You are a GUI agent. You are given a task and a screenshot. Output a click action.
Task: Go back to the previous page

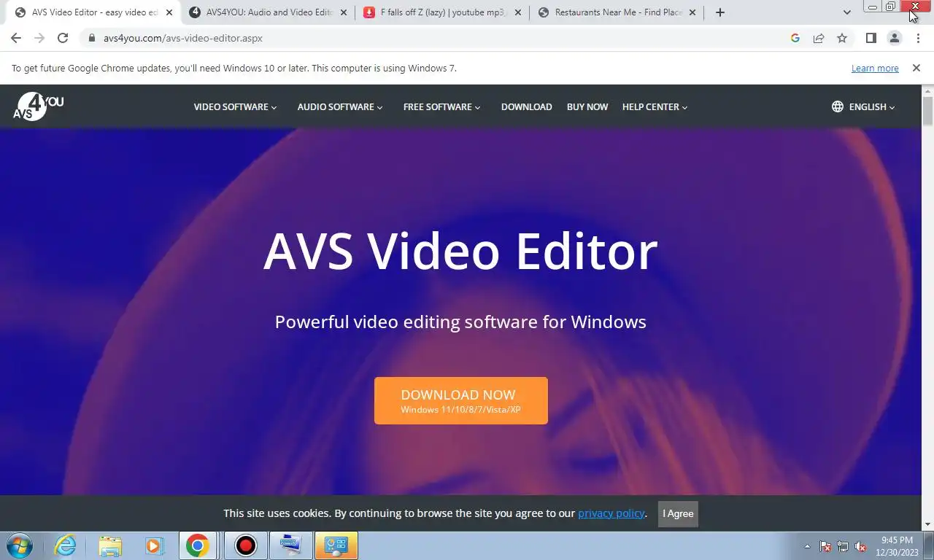pos(16,38)
